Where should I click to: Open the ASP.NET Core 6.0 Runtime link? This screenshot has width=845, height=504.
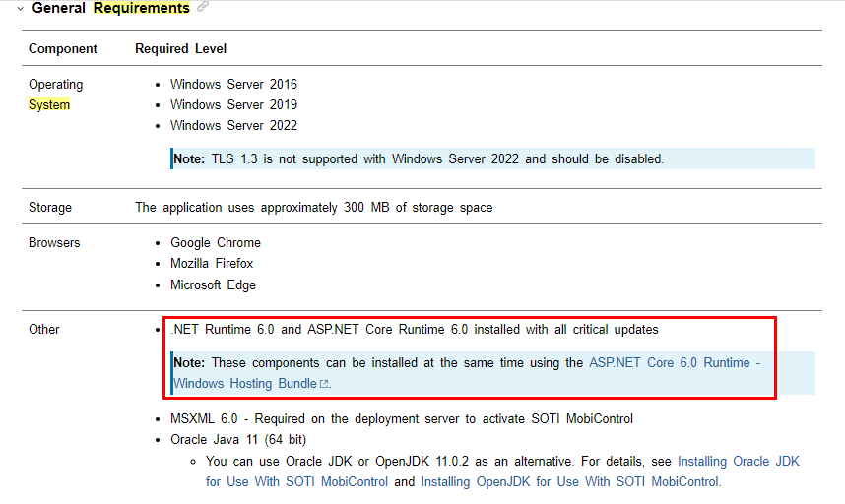point(675,363)
